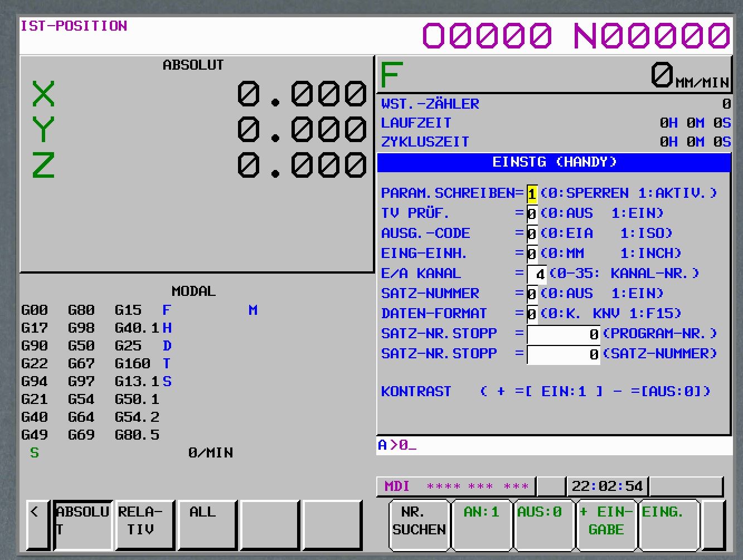Select the ABSOLUT softkey tab
The image size is (743, 560).
click(84, 524)
